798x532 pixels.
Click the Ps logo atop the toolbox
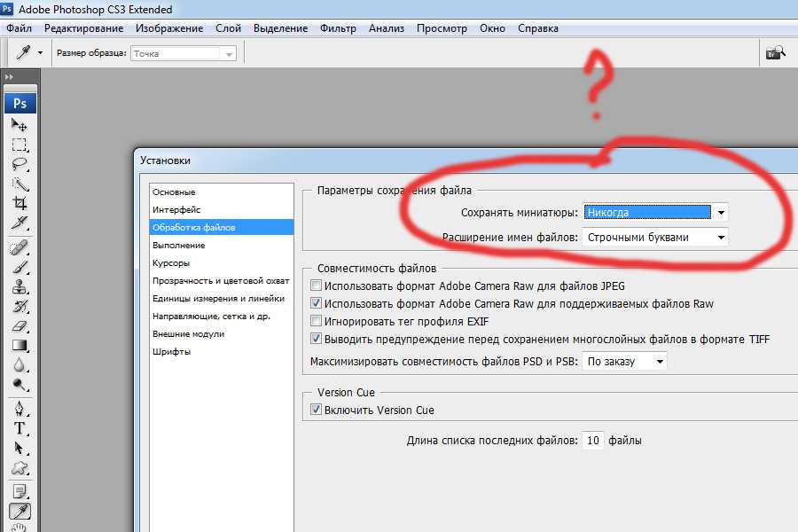click(20, 104)
